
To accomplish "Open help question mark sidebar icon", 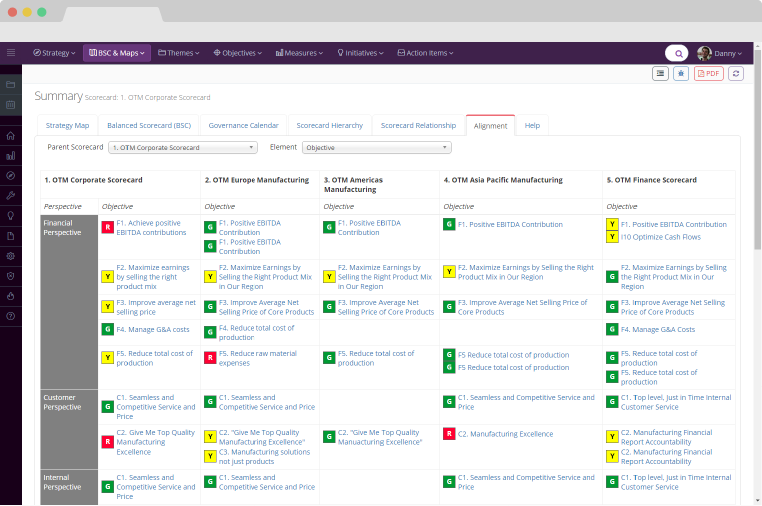I will (x=11, y=315).
